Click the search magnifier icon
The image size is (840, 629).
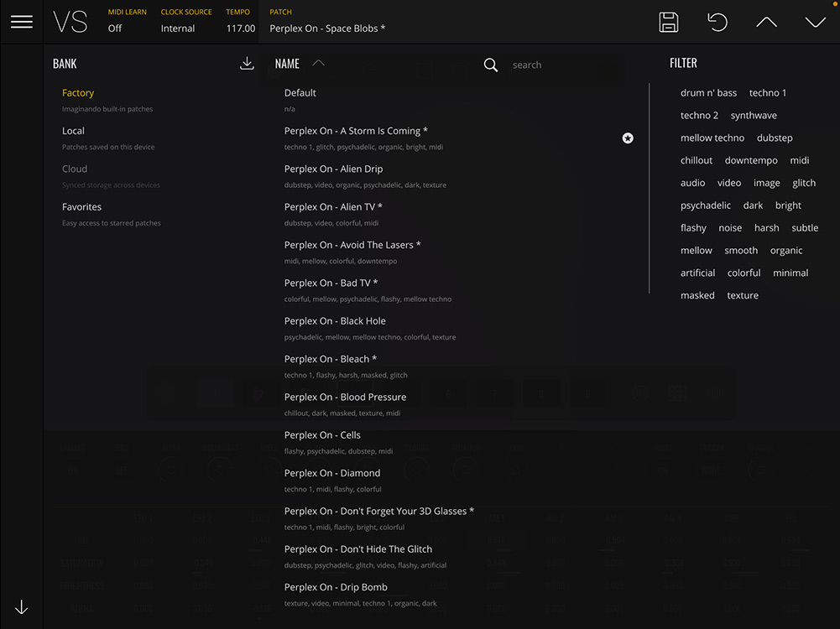coord(490,65)
